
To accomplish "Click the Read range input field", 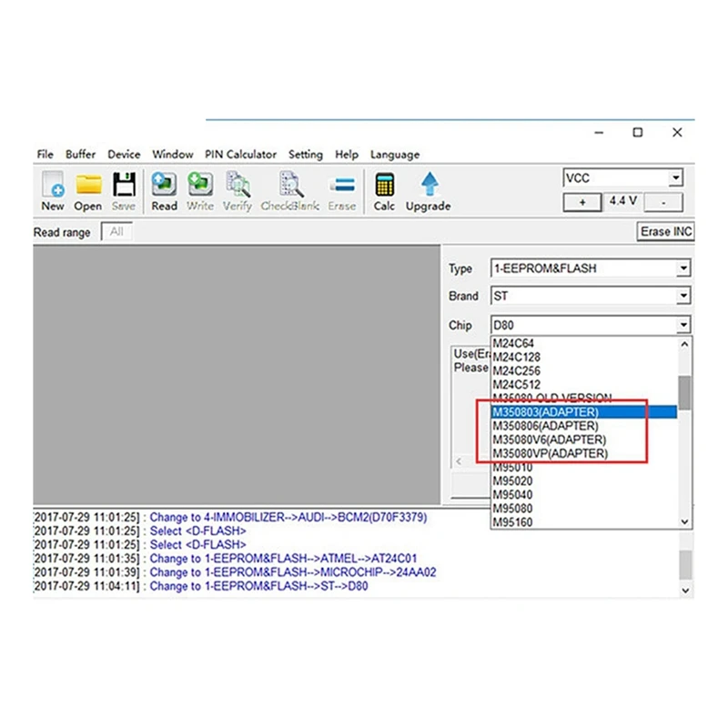I will pyautogui.click(x=116, y=231).
